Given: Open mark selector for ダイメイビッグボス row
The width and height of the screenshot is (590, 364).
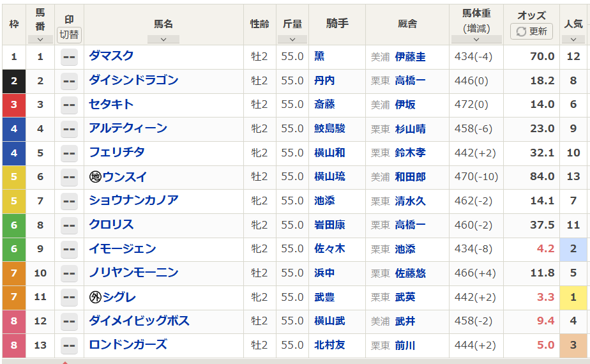Looking at the screenshot, I should click(69, 321).
